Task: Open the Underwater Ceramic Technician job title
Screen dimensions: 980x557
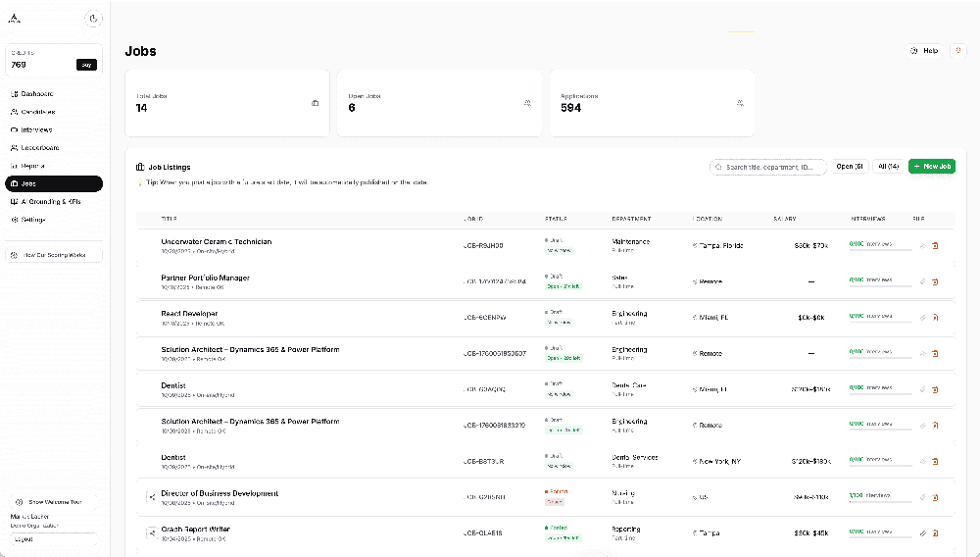Action: (217, 242)
